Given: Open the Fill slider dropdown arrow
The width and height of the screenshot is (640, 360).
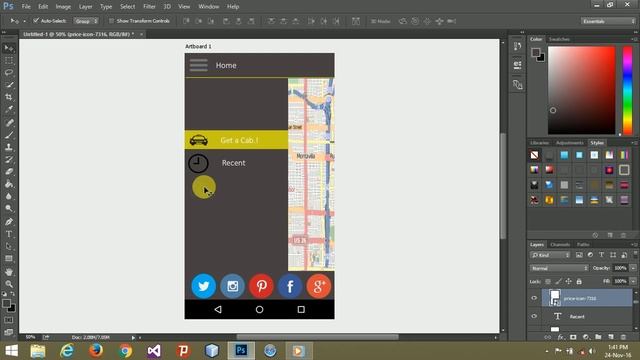Looking at the screenshot, I should tap(633, 281).
